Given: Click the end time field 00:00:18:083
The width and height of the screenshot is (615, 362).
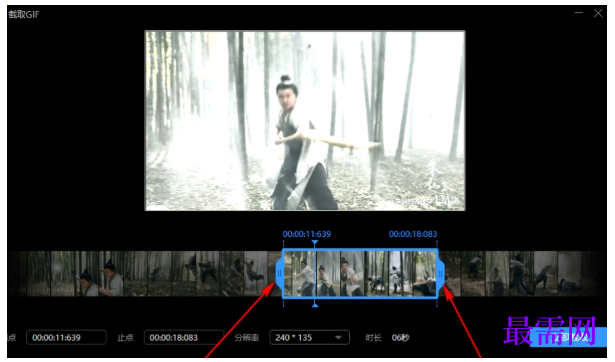Looking at the screenshot, I should (x=184, y=337).
